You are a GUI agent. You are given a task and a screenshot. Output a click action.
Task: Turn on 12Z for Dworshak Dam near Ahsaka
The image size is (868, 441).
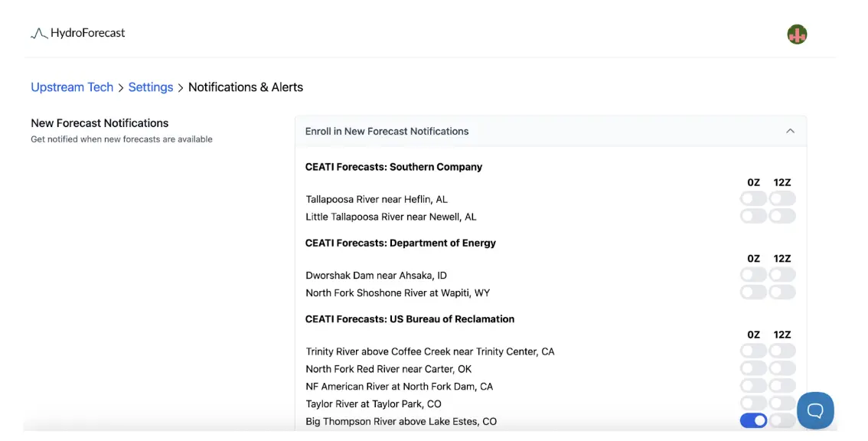point(782,275)
